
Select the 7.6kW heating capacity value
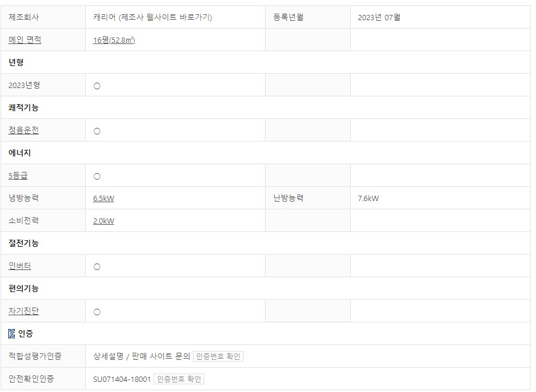[369, 199]
